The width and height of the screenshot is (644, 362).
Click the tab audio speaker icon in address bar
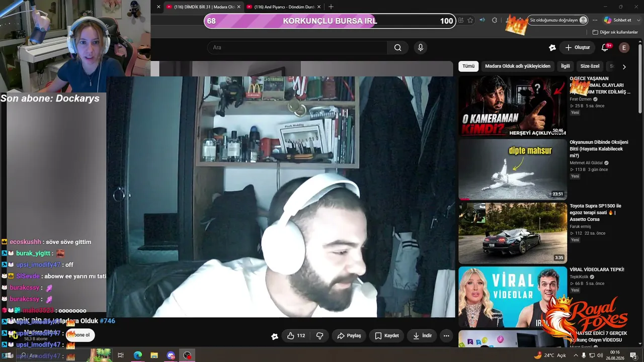pyautogui.click(x=482, y=20)
